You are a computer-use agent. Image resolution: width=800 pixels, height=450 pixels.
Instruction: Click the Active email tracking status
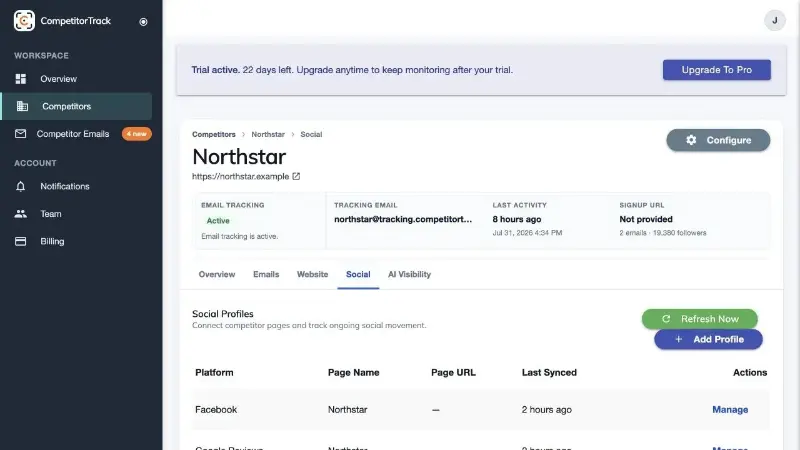coord(218,221)
